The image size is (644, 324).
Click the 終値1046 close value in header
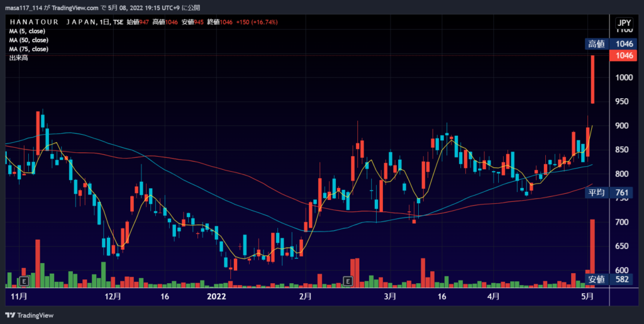click(x=219, y=22)
